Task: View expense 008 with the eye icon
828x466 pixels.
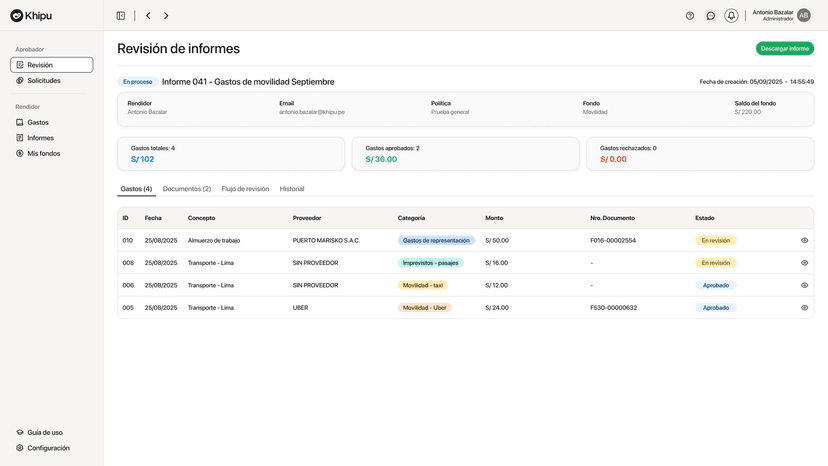Action: (804, 263)
